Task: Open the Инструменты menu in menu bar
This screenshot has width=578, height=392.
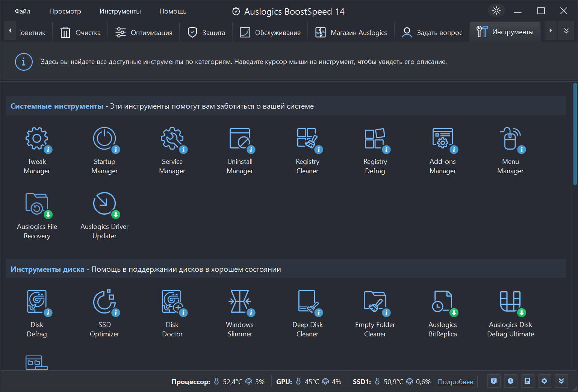Action: (120, 11)
